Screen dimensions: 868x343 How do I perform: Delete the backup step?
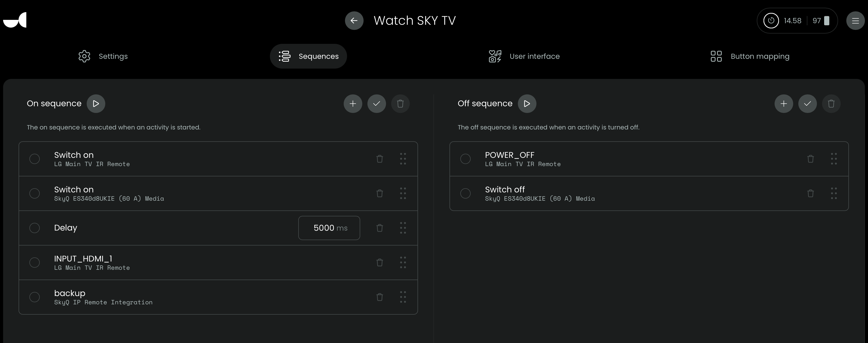pyautogui.click(x=379, y=297)
